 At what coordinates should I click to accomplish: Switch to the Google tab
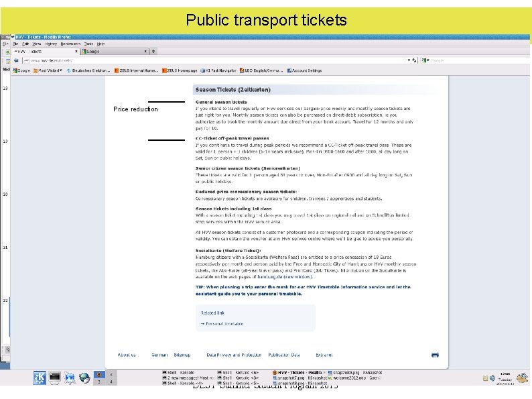coord(115,51)
